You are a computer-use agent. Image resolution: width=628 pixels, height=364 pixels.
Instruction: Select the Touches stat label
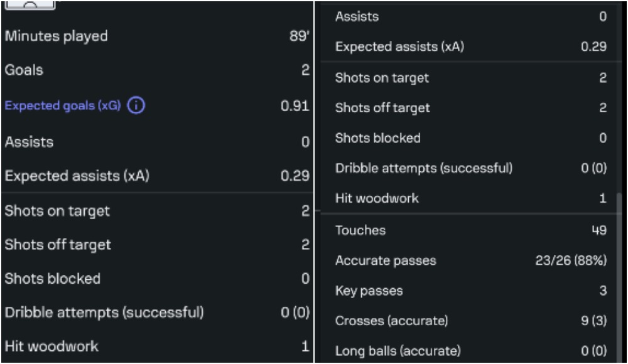pos(360,230)
